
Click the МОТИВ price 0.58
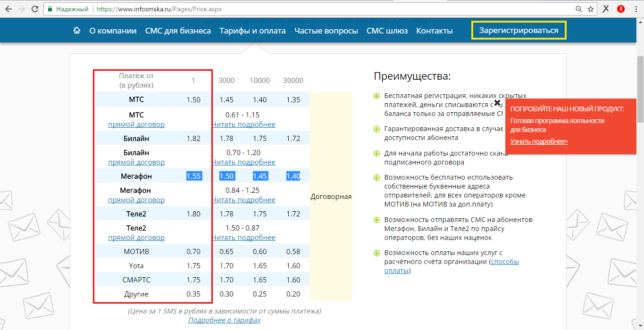coord(293,251)
